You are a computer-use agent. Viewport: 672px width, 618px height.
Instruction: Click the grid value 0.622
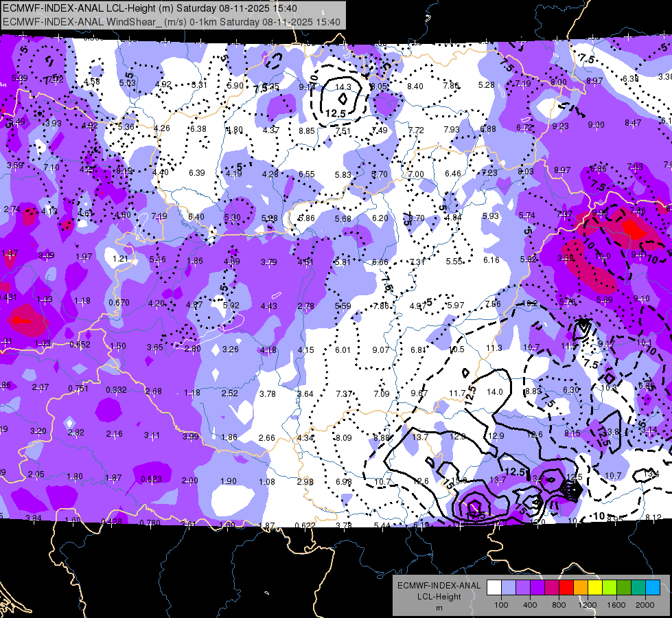point(305,525)
